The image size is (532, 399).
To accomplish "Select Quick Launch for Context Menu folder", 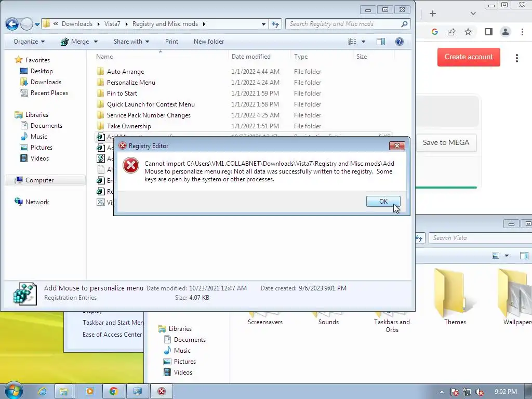I will [151, 104].
